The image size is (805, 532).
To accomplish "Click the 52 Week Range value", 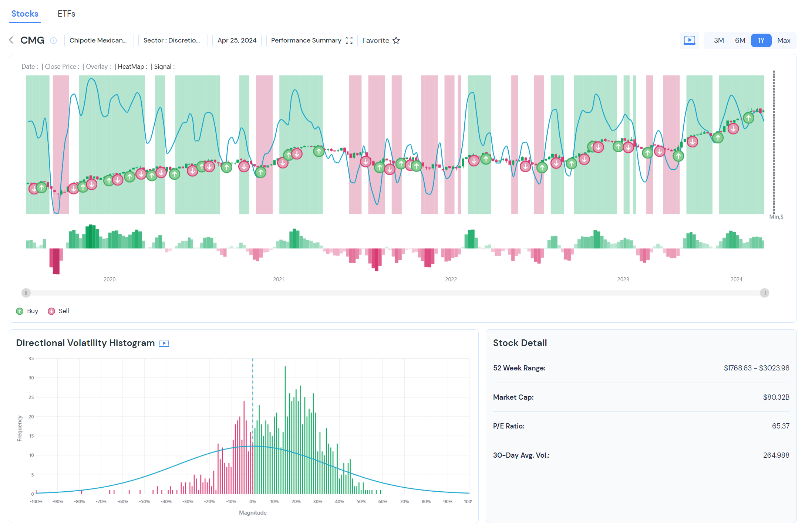I will tap(757, 368).
